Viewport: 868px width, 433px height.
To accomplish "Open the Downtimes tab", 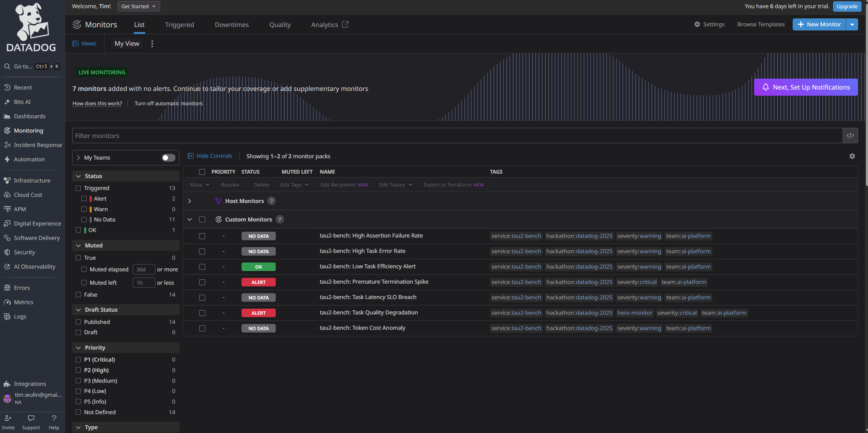I will [x=232, y=25].
